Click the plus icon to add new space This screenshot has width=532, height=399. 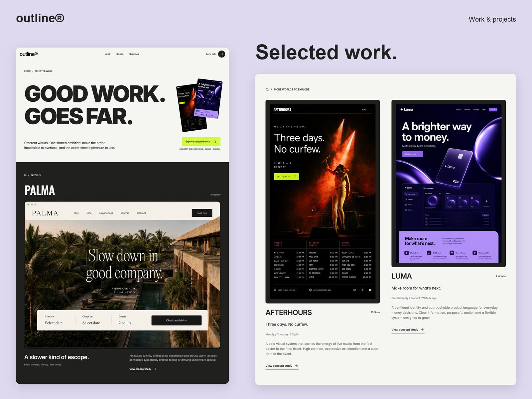coord(486,201)
